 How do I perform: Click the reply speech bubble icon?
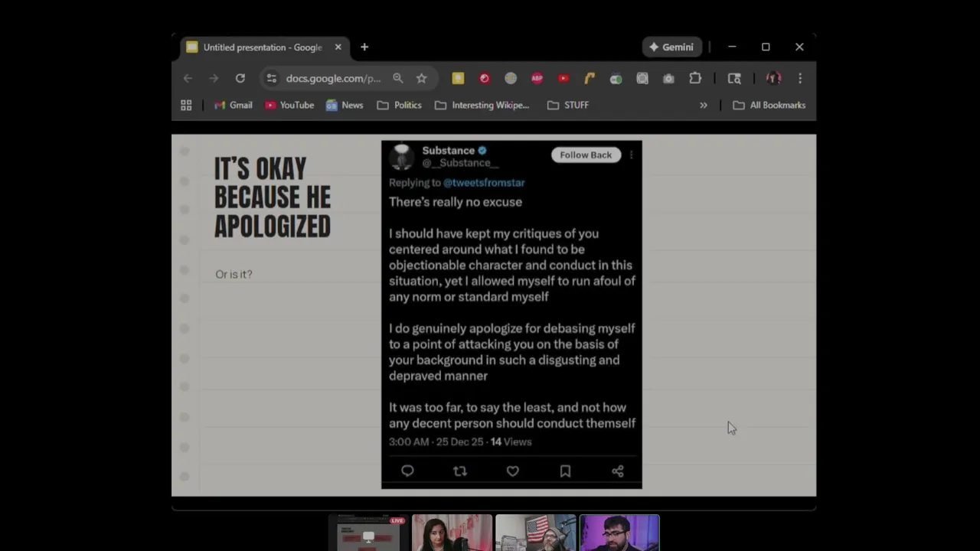click(407, 471)
